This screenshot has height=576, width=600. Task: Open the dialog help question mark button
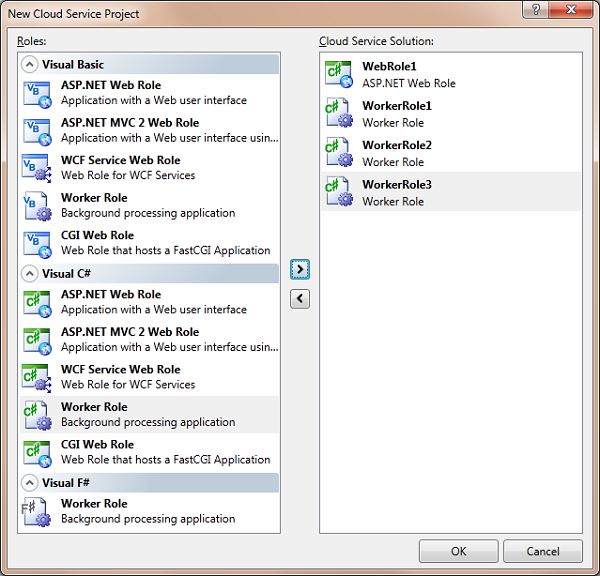(x=537, y=11)
